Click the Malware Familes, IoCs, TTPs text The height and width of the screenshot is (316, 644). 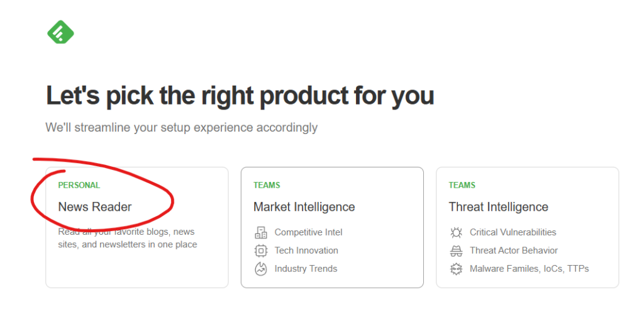(x=530, y=269)
